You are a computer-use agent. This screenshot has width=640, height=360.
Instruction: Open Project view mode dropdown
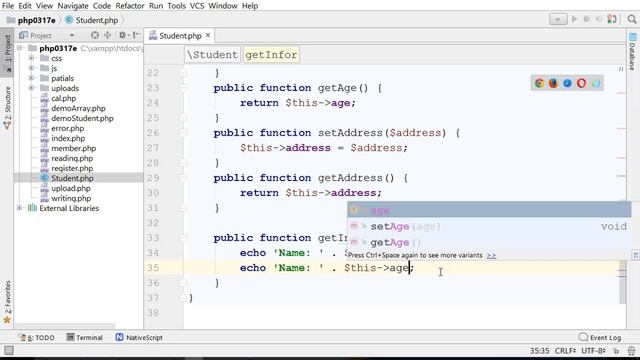[x=72, y=36]
